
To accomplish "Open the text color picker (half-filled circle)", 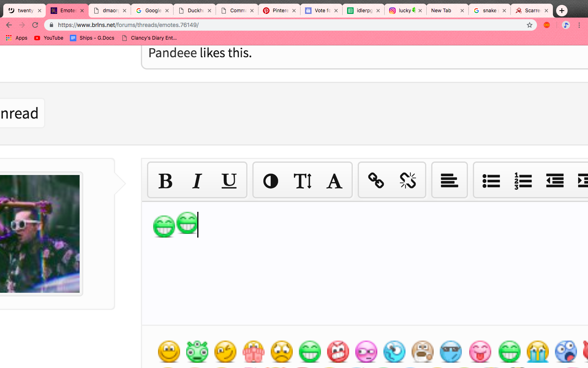I will tap(271, 181).
